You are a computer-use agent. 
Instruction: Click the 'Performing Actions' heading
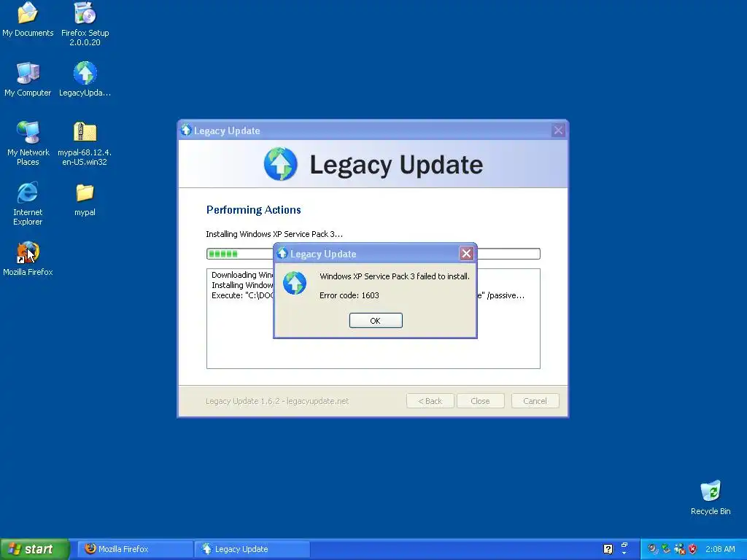pyautogui.click(x=253, y=210)
